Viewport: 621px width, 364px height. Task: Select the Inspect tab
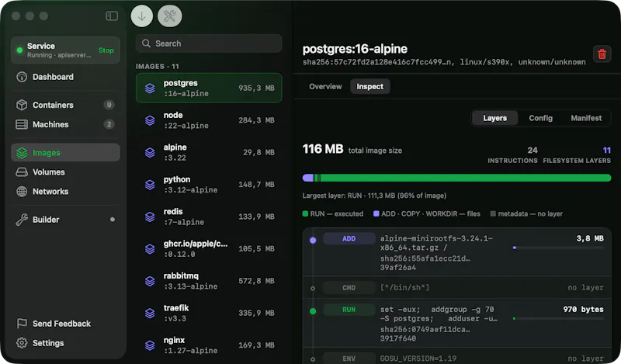369,86
